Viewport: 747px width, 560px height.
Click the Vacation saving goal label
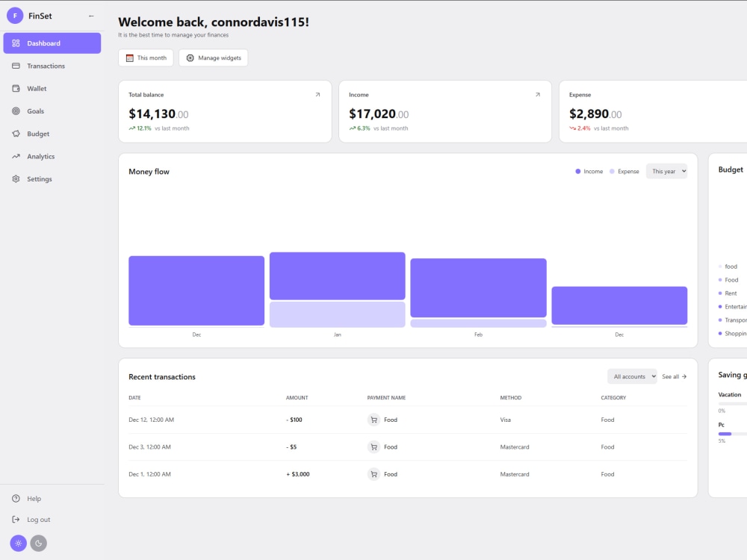coord(730,395)
